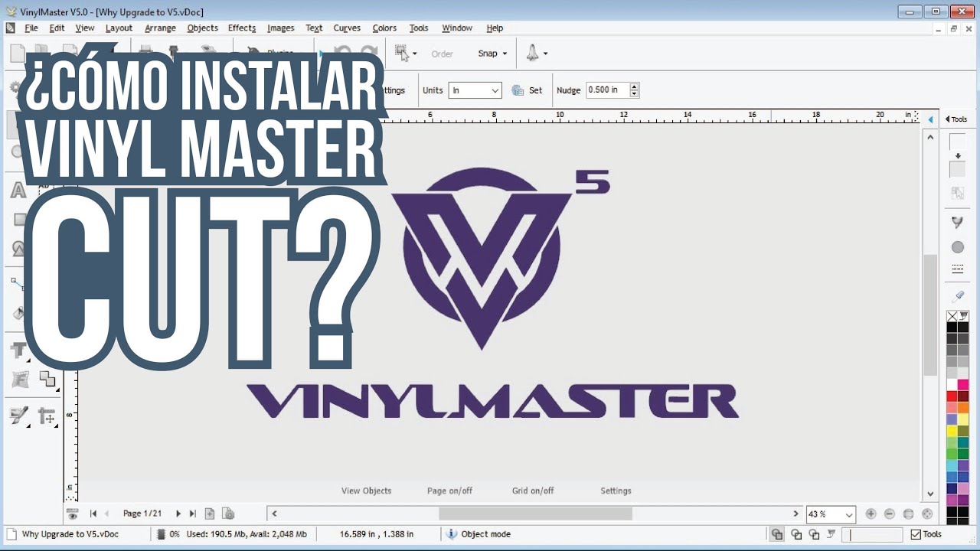The image size is (980, 551).
Task: Go to the first page
Action: click(93, 514)
